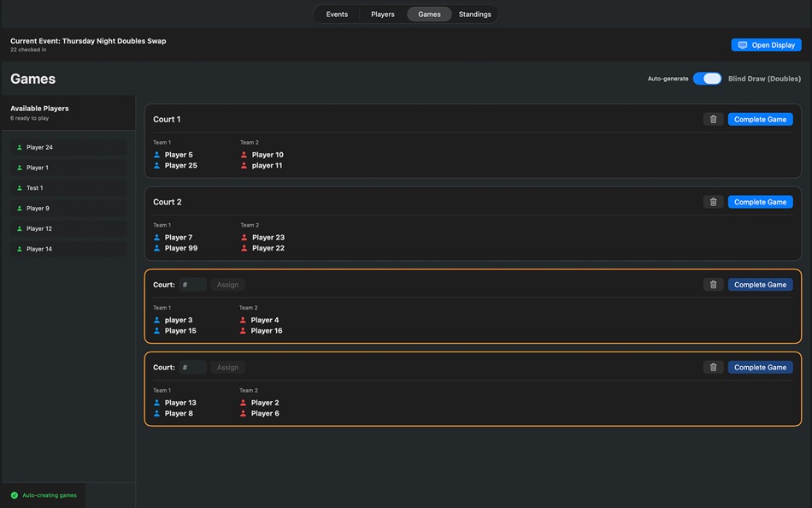Click the green person icon for Player 24
This screenshot has width=812, height=508.
[x=20, y=147]
